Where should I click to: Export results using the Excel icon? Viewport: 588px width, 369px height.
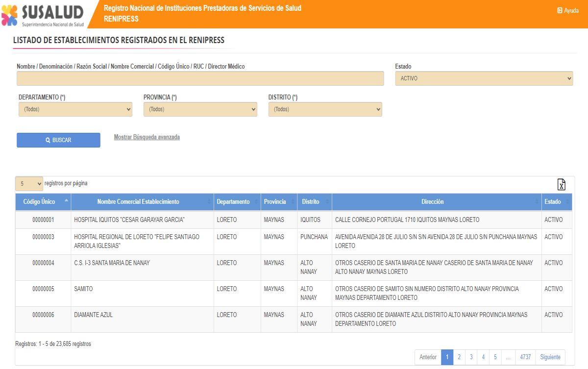pyautogui.click(x=561, y=184)
